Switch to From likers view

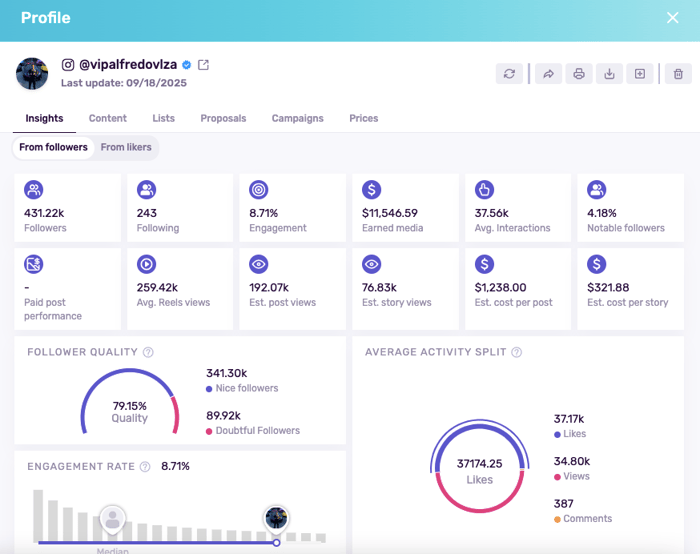[126, 147]
